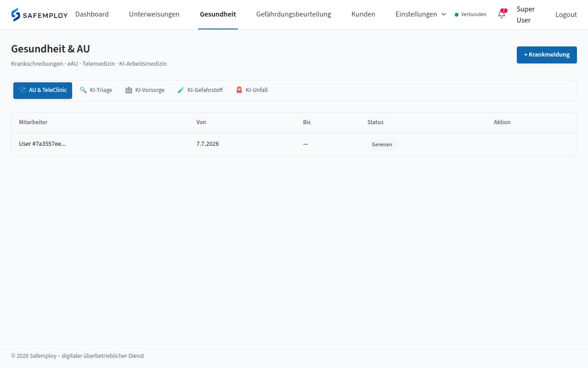Click the date 7.7.2026 cell
The image size is (588, 368).
208,144
